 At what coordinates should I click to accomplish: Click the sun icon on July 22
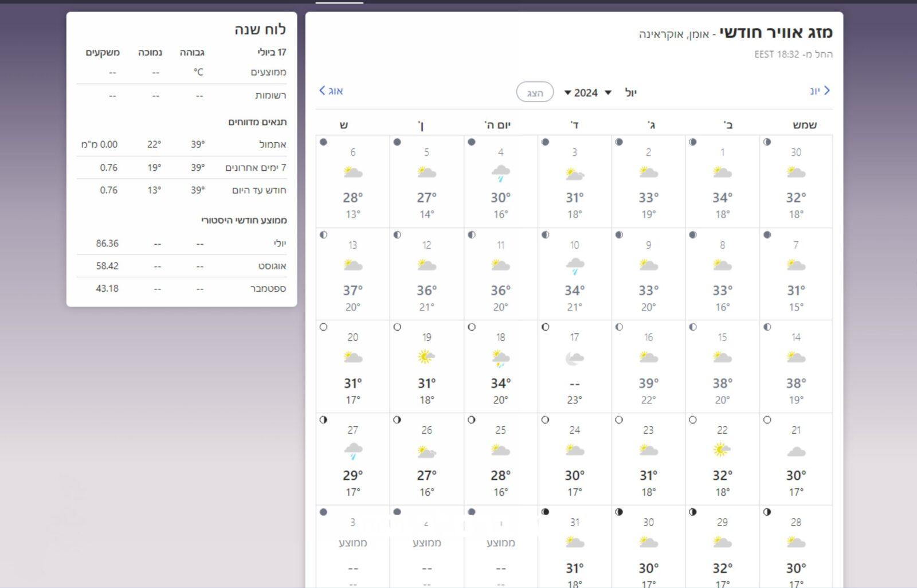[722, 450]
